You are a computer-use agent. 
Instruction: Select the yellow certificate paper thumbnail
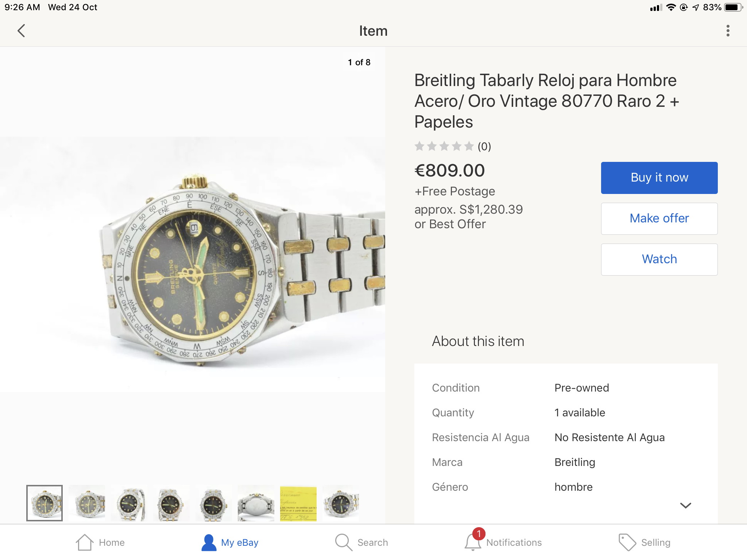[x=298, y=503]
